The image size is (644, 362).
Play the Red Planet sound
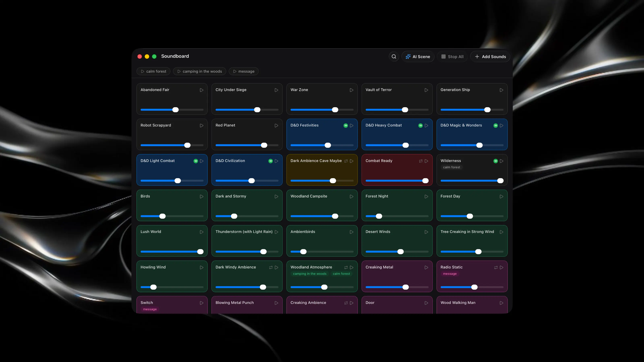(276, 125)
